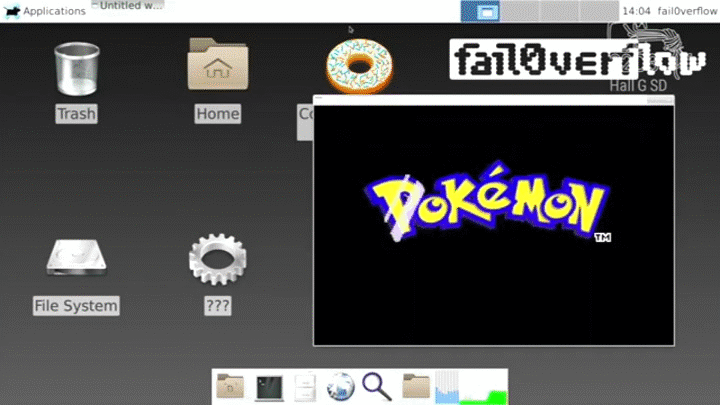This screenshot has width=720, height=405.
Task: Click the blue system monitor graph
Action: click(446, 387)
